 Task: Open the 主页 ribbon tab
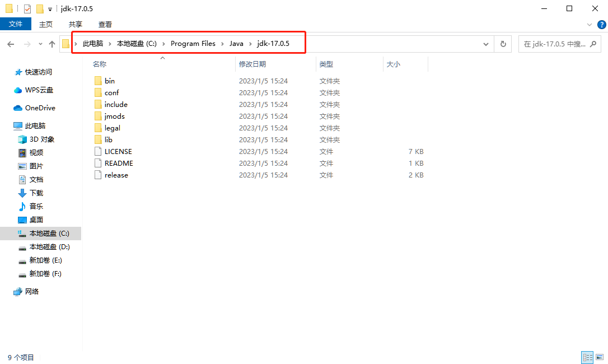pos(46,24)
